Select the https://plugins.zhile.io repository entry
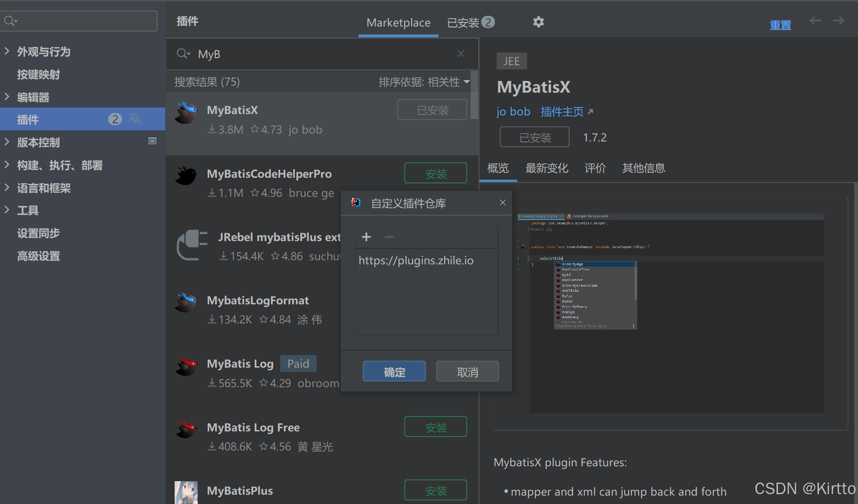Viewport: 858px width, 504px height. click(x=416, y=260)
